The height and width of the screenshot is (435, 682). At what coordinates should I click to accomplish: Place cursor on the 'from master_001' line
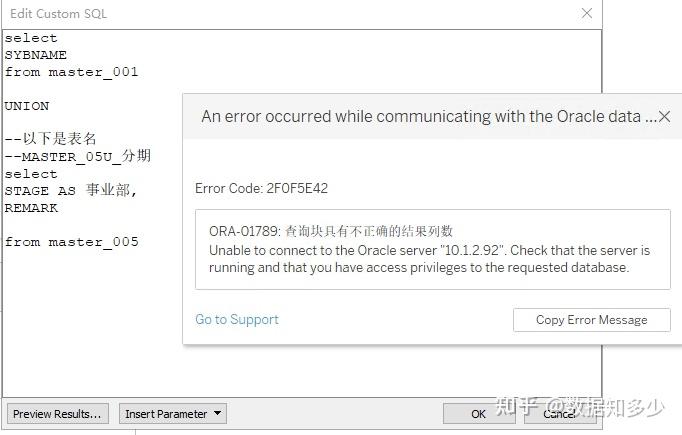coord(72,72)
